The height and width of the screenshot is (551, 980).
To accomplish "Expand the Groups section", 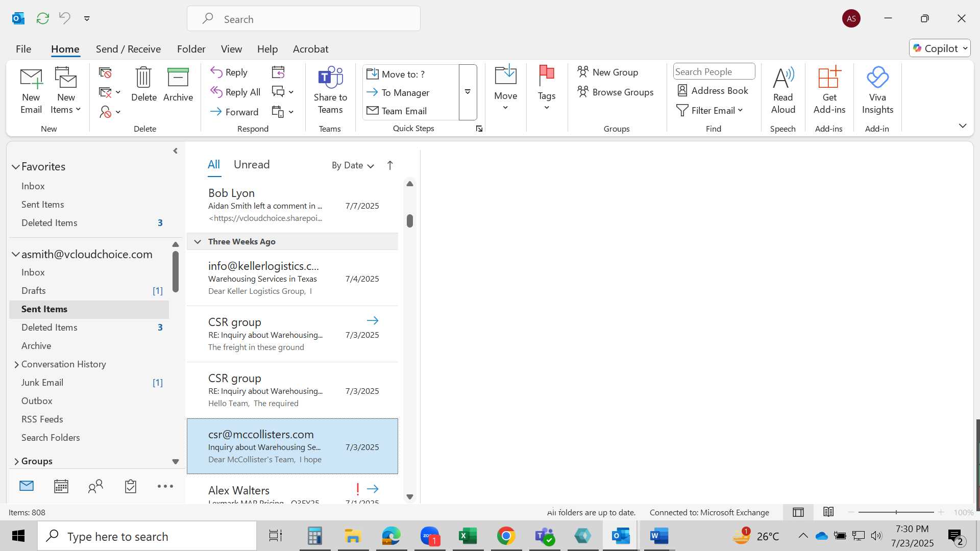I will point(16,461).
